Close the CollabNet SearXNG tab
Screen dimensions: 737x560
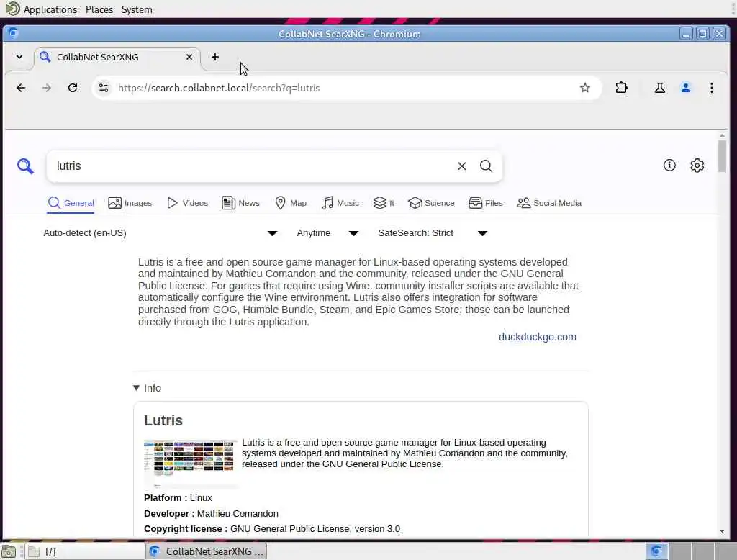(189, 57)
